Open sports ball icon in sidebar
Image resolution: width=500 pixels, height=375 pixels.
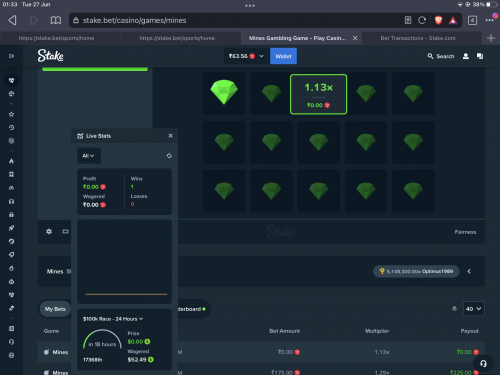tap(11, 94)
